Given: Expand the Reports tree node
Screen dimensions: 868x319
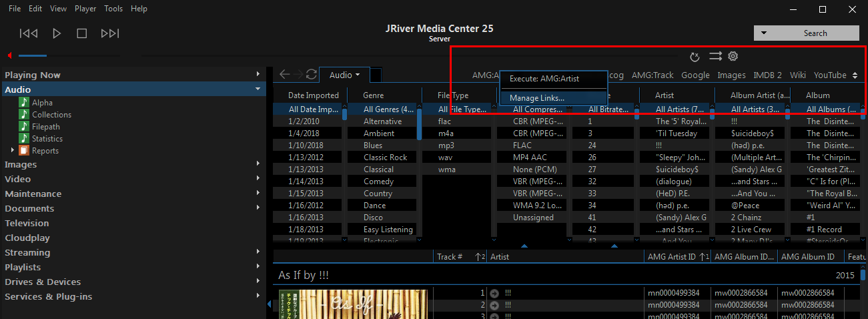Looking at the screenshot, I should point(13,151).
